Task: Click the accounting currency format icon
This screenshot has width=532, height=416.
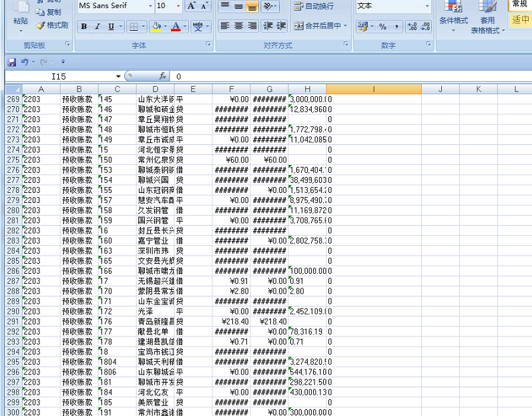Action: tap(362, 27)
